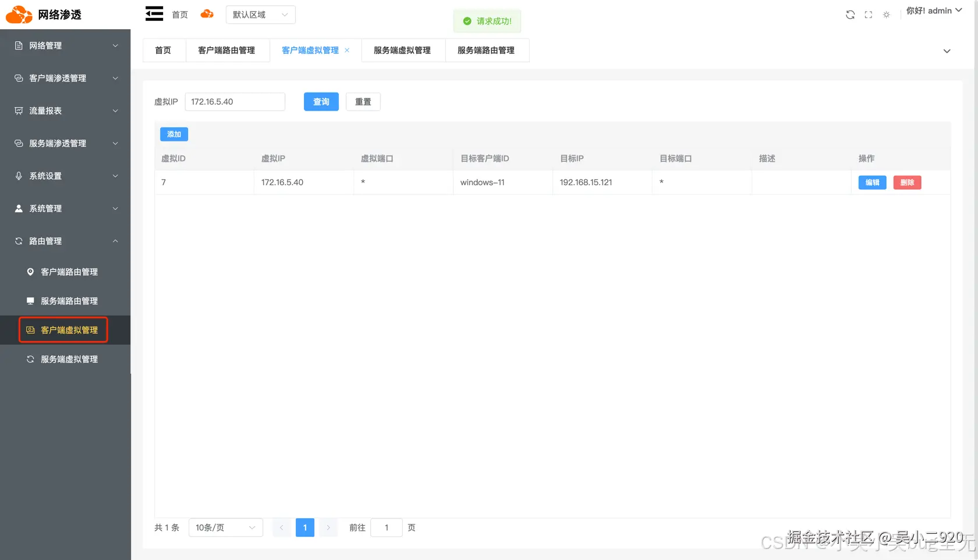Click the orange cloud icon next to 首页
978x560 pixels.
pyautogui.click(x=207, y=13)
